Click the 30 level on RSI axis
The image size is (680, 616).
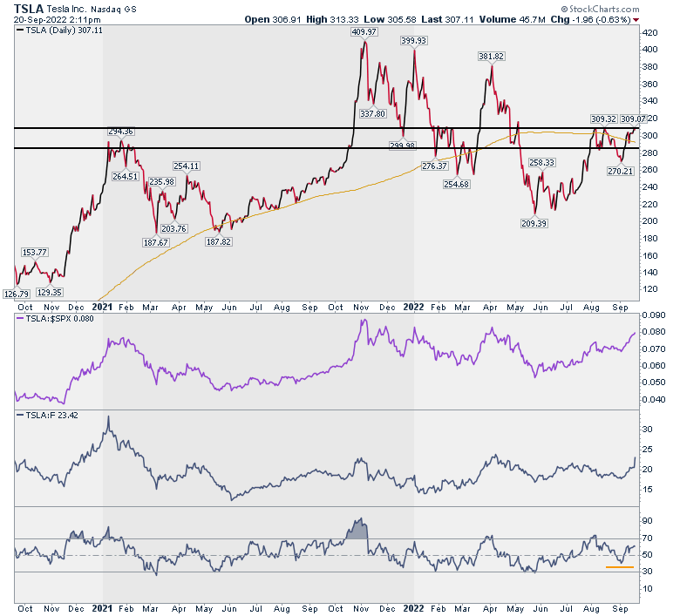648,572
